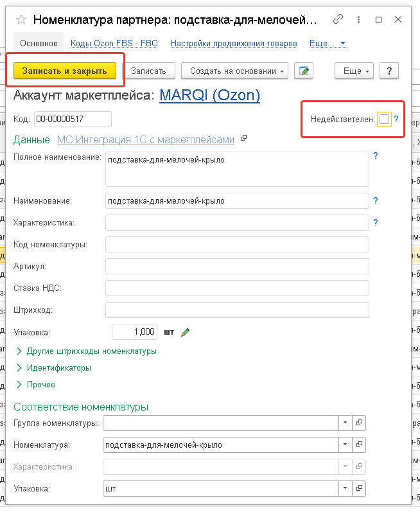This screenshot has height=512, width=420.
Task: Click the upper Характеристика input field
Action: pos(237,223)
